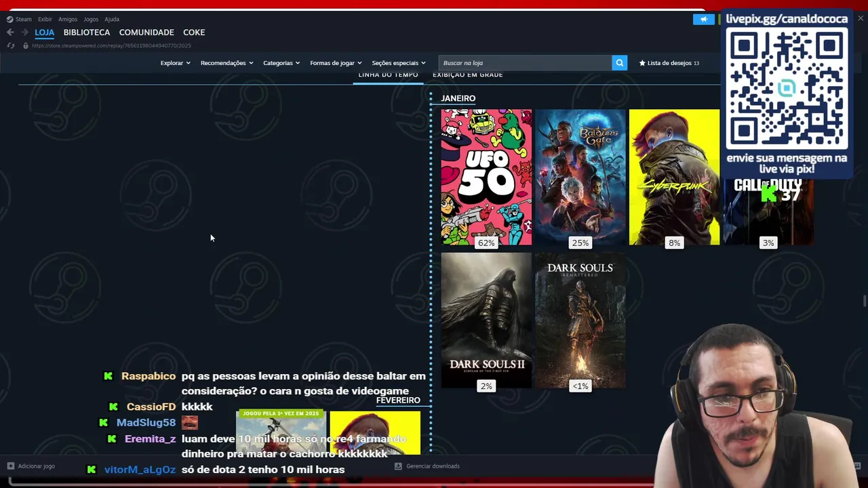
Task: Click the livepix QR code
Action: pos(787,89)
